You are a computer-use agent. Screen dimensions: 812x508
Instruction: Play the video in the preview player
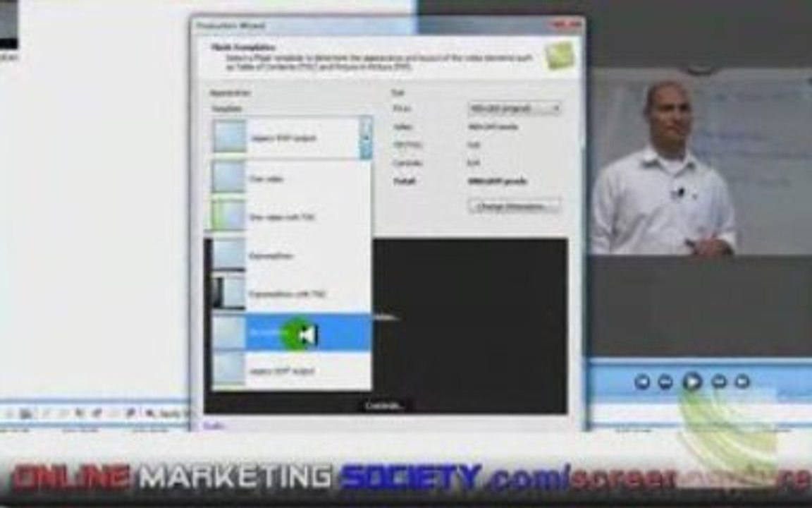[692, 382]
